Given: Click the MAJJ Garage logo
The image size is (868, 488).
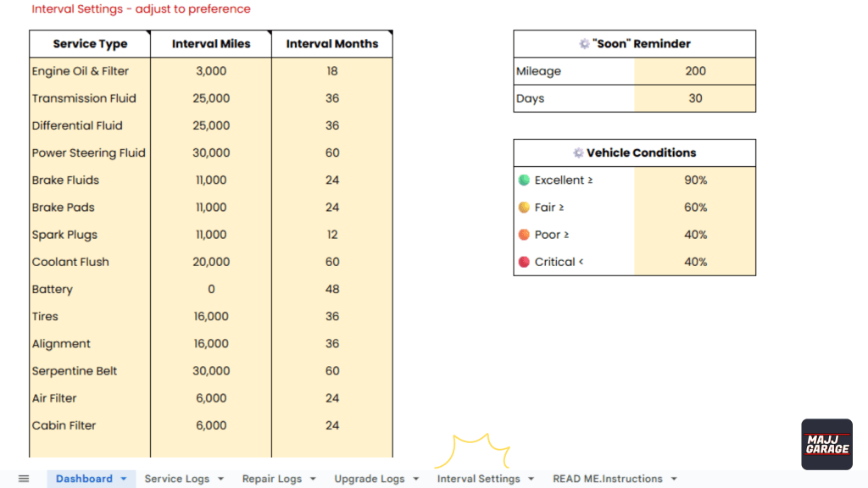Looking at the screenshot, I should click(826, 444).
